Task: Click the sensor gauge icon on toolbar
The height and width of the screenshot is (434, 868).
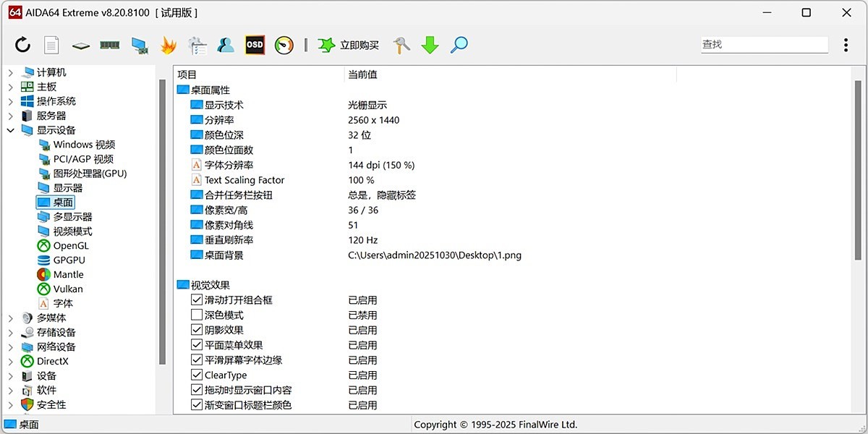Action: [x=284, y=45]
